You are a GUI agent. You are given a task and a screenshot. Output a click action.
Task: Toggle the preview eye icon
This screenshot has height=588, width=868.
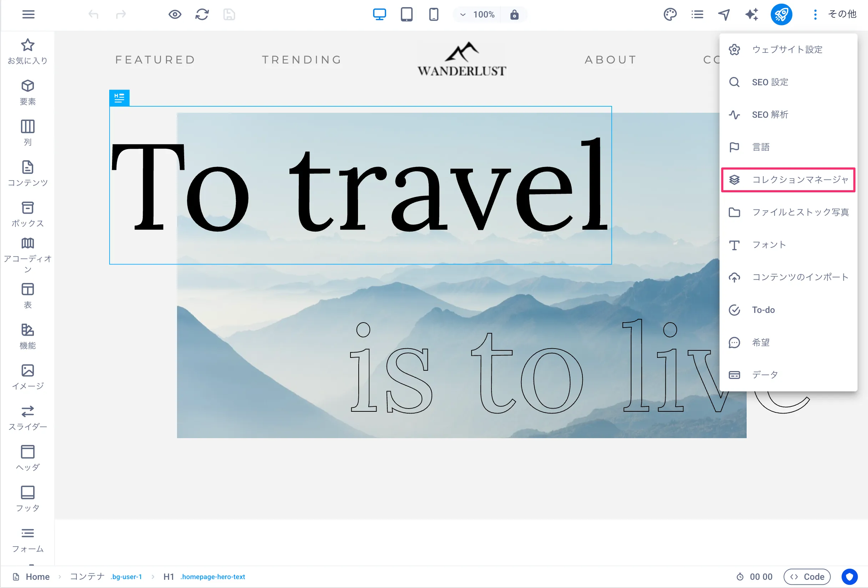175,15
